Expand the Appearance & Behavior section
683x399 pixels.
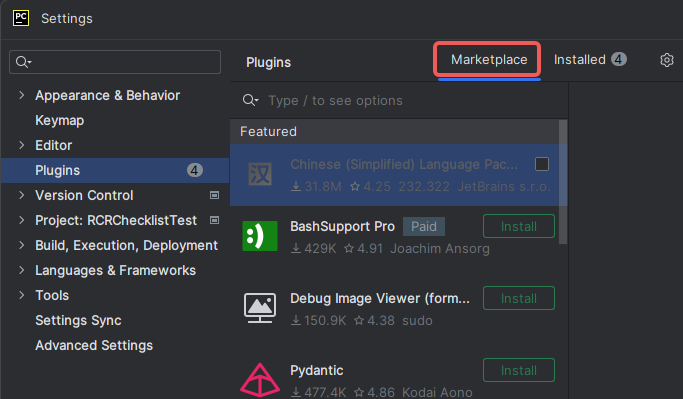[x=21, y=95]
